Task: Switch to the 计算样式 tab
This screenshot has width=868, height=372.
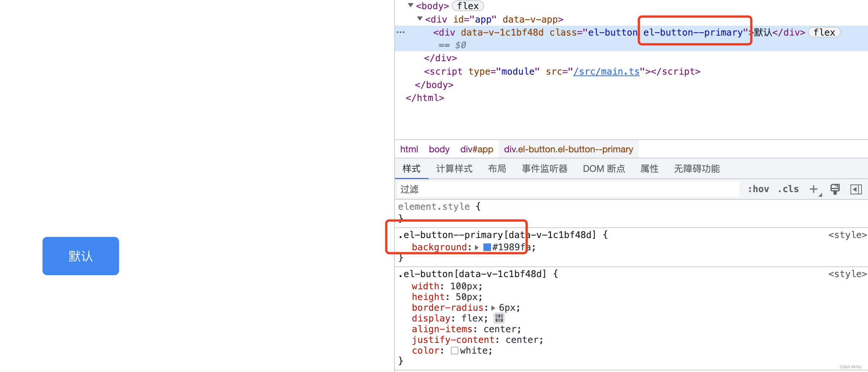Action: click(x=454, y=169)
